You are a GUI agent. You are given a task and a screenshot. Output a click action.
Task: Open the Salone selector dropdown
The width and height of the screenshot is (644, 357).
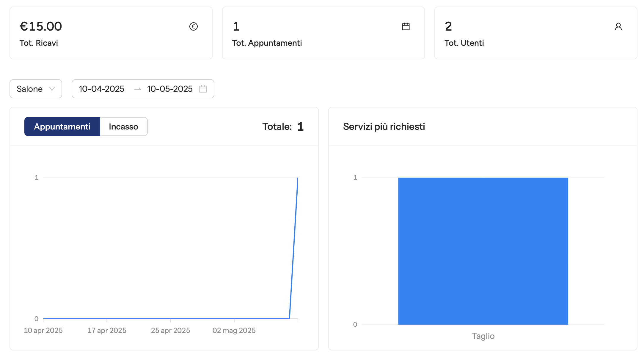coord(36,89)
